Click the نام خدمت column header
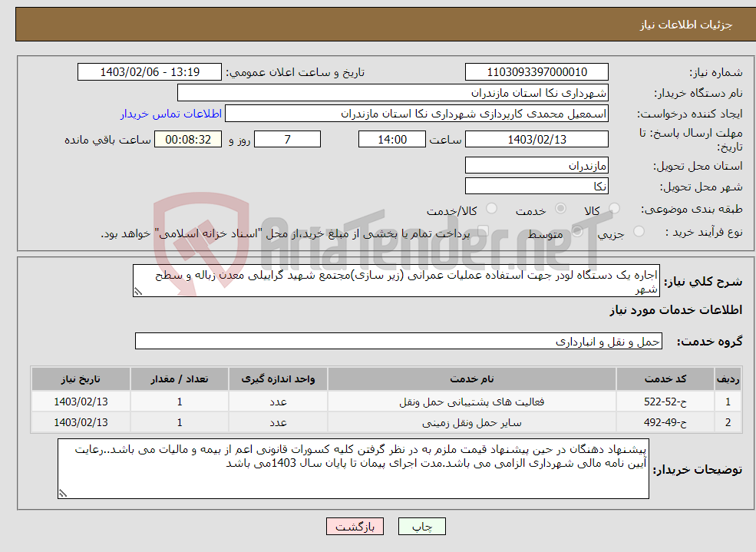This screenshot has width=756, height=552. click(471, 379)
